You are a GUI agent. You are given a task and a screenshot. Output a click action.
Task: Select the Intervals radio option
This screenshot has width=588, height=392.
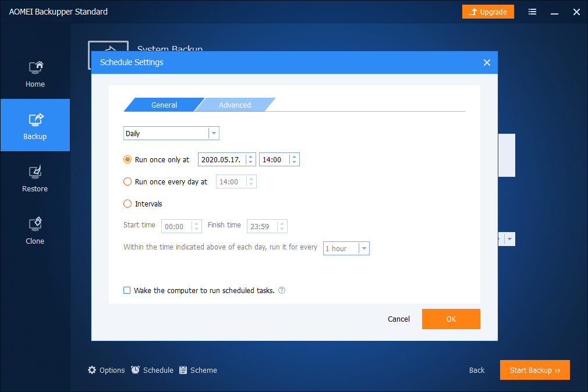click(127, 204)
